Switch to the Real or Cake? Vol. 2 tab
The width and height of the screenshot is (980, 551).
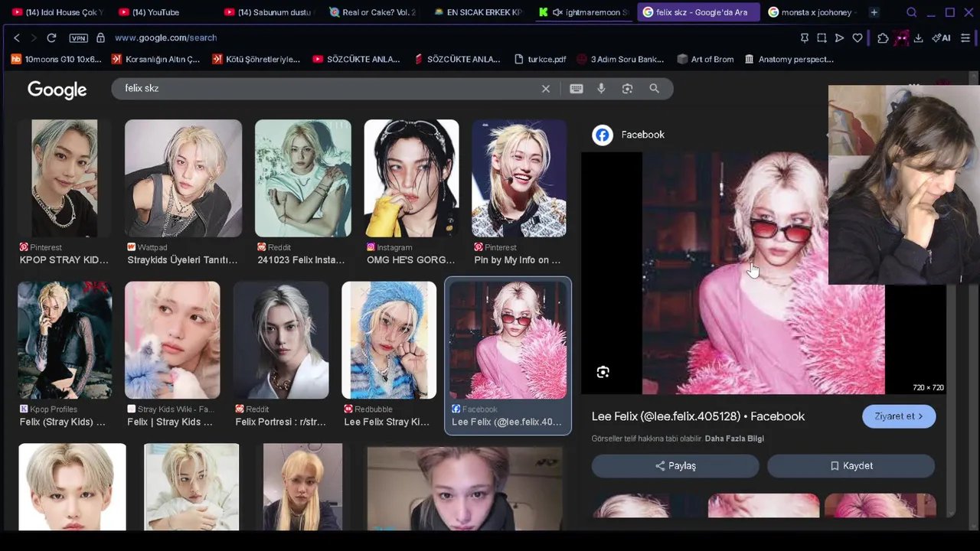(371, 12)
